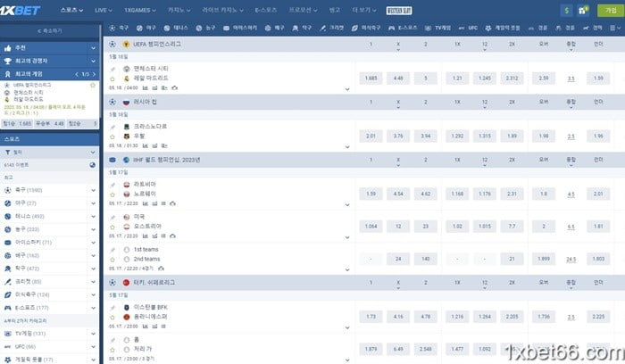This screenshot has height=364, width=625.
Task: Open the 필터 dropdown in sidebar
Action: pyautogui.click(x=49, y=153)
